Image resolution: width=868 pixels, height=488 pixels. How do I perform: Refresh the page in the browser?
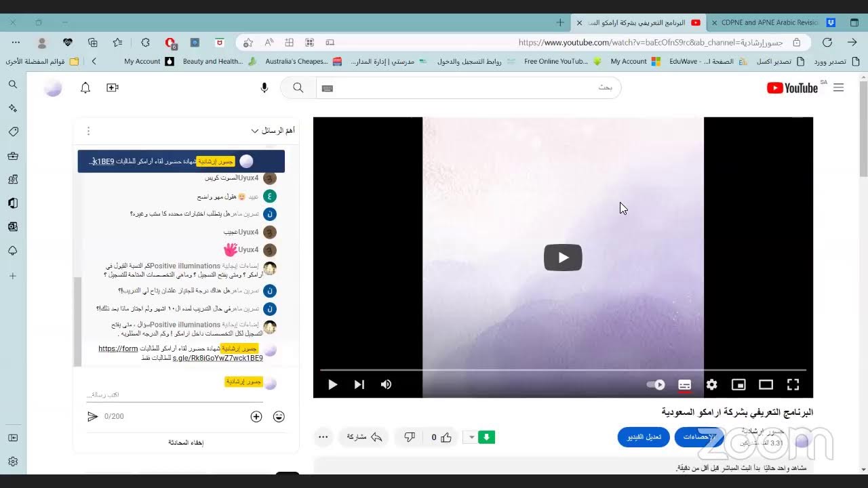(x=827, y=42)
